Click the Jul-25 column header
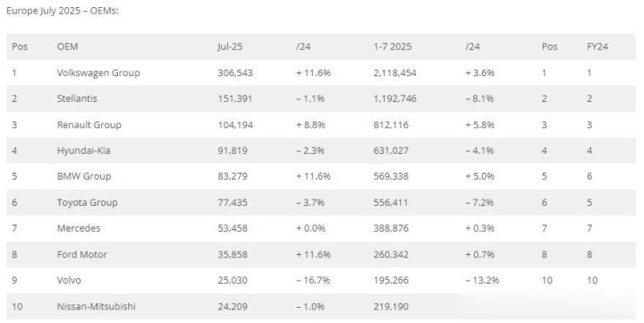 [230, 47]
